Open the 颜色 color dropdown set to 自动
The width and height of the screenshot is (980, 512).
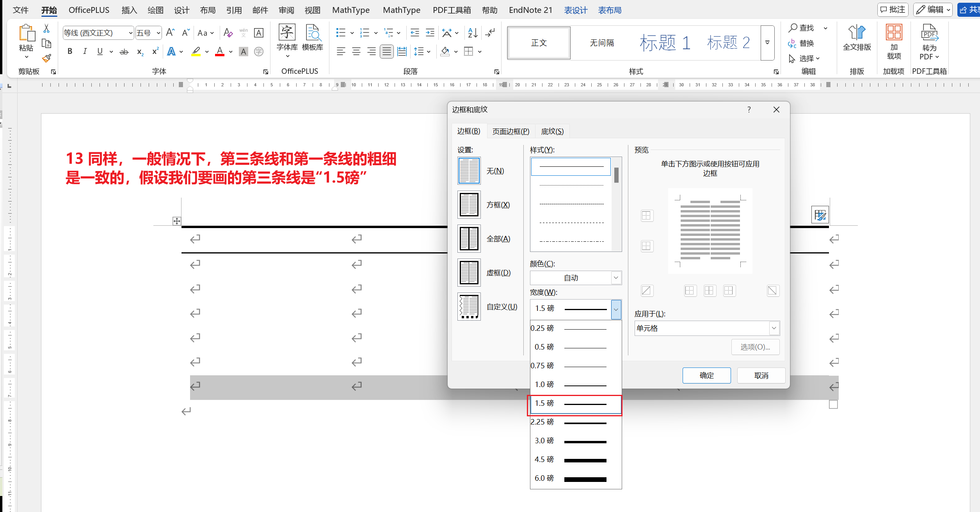tap(576, 278)
